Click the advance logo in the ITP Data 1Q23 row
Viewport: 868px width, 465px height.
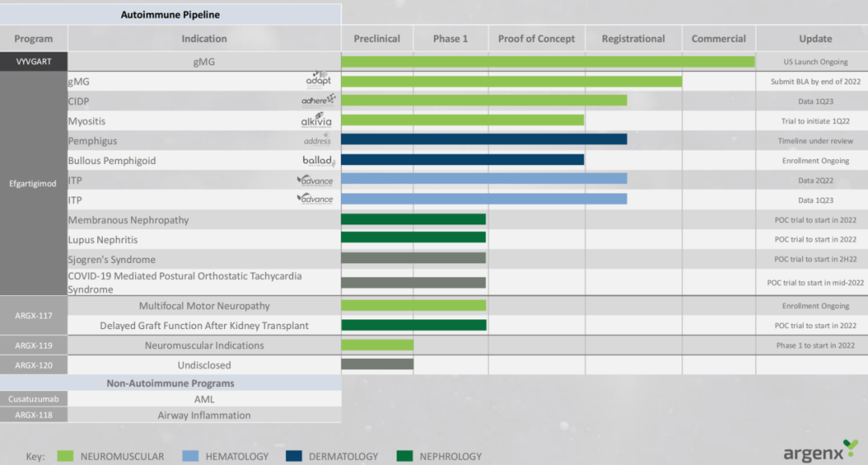point(315,199)
